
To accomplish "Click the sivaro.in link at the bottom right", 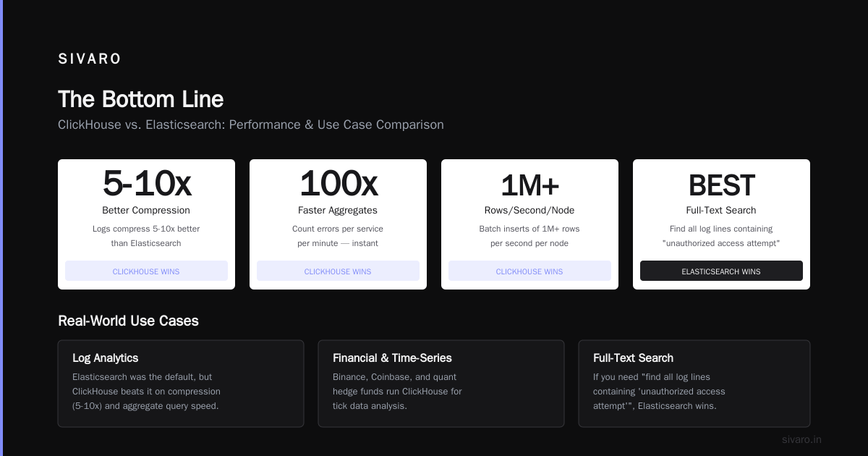I will [x=801, y=439].
